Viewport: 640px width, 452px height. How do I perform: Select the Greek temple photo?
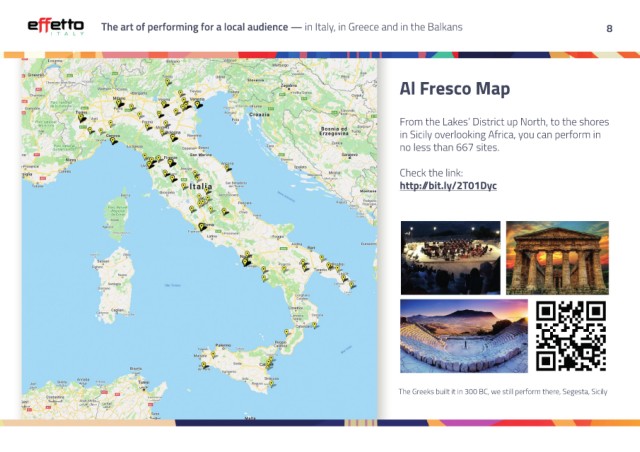pos(557,257)
